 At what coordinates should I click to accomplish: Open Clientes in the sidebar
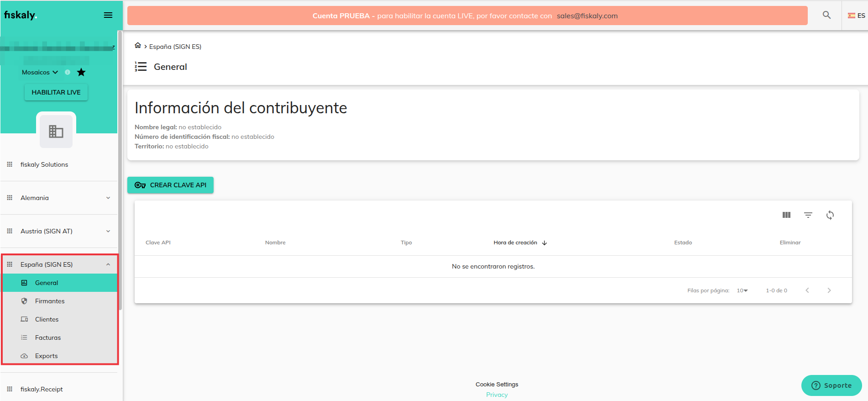pos(60,319)
